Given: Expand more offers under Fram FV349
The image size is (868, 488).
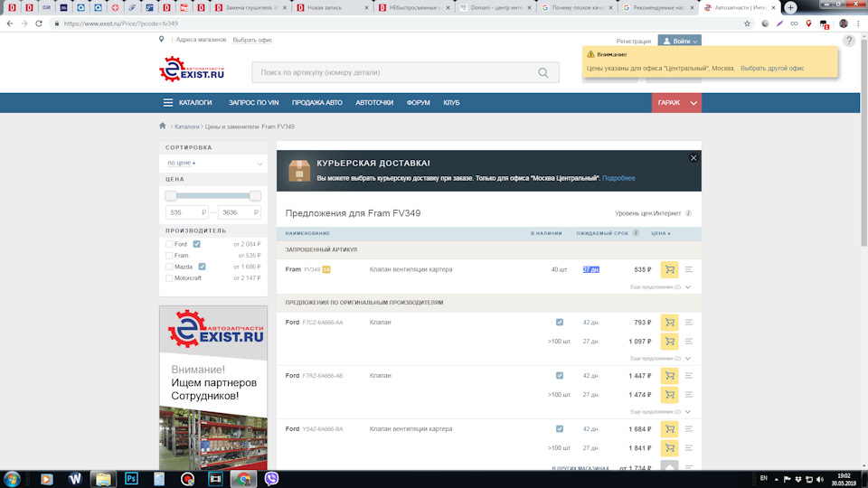Looking at the screenshot, I should (x=660, y=287).
